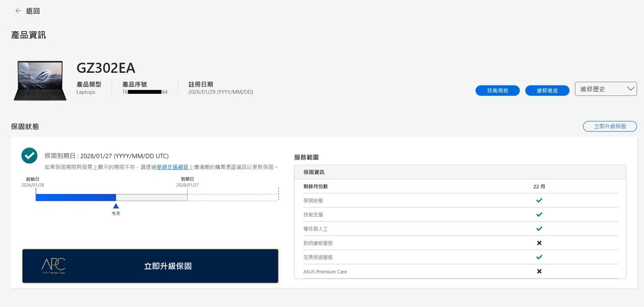
Task: Open the 維修歷史 dropdown
Action: [606, 89]
